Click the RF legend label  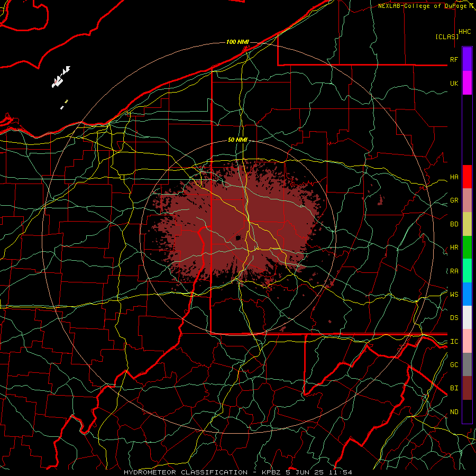click(454, 59)
